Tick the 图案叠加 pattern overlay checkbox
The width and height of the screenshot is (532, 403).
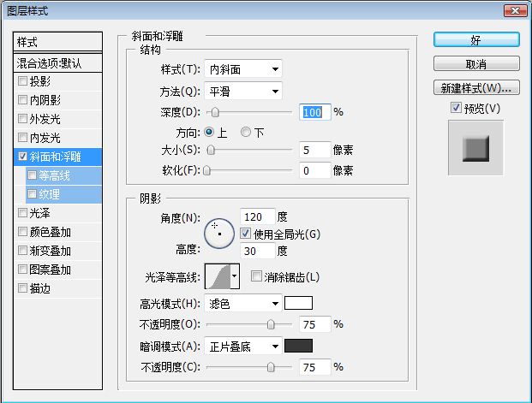click(x=22, y=270)
